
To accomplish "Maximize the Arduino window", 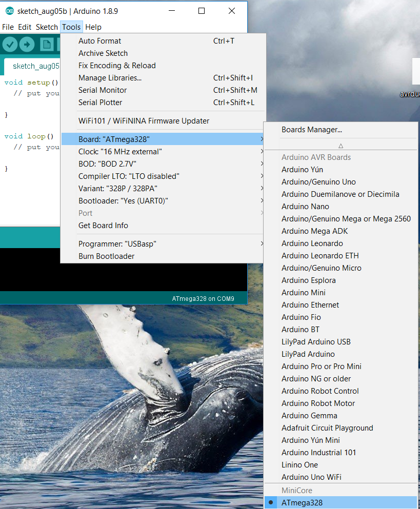I will point(202,11).
